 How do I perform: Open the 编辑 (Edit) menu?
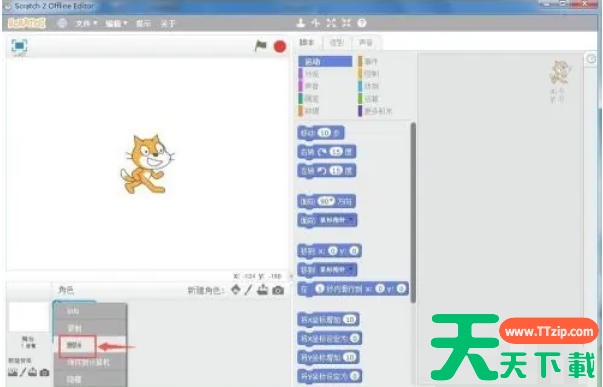(x=116, y=23)
